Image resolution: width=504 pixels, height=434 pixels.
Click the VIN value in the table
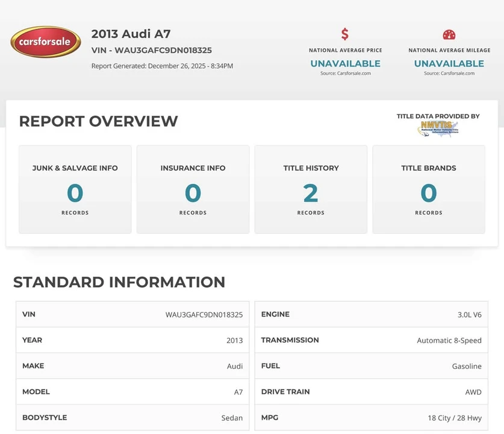click(x=204, y=315)
